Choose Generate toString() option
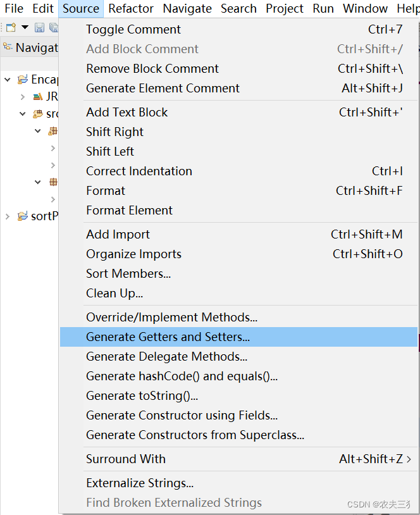 142,396
